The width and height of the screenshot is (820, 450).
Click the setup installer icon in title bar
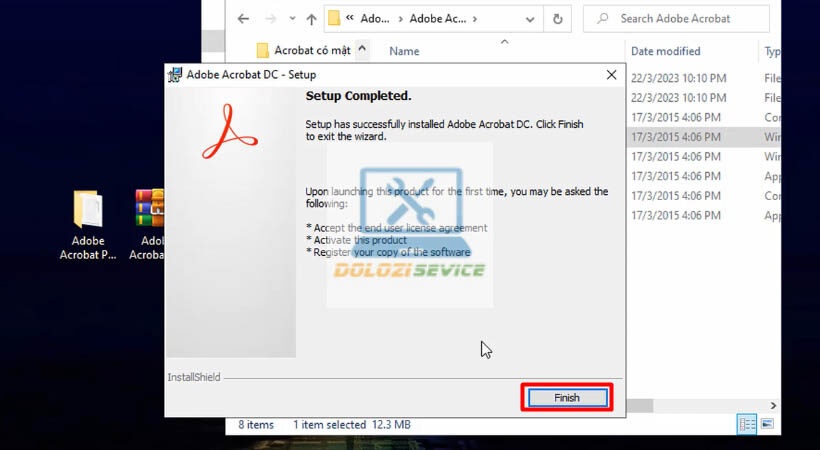click(x=175, y=75)
